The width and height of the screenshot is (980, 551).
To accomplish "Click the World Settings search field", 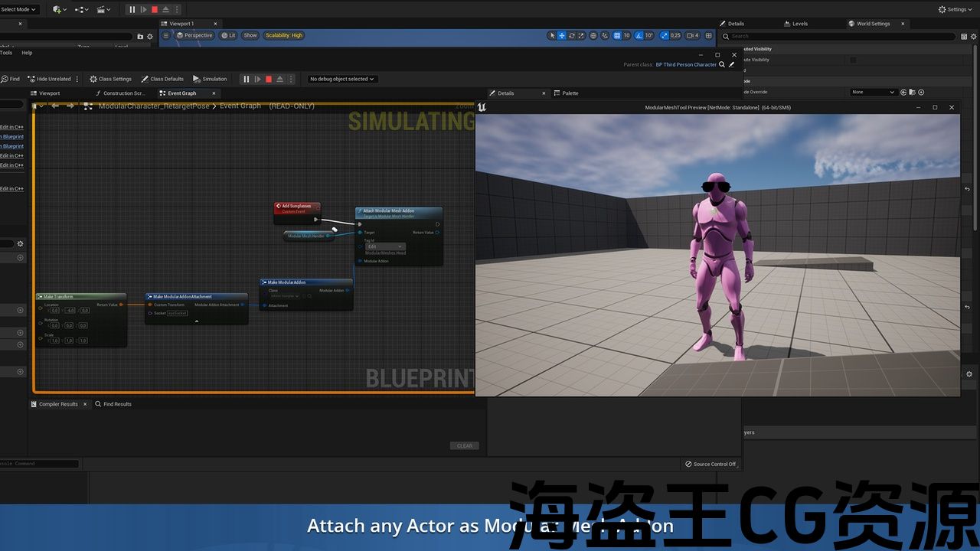I will 842,36.
